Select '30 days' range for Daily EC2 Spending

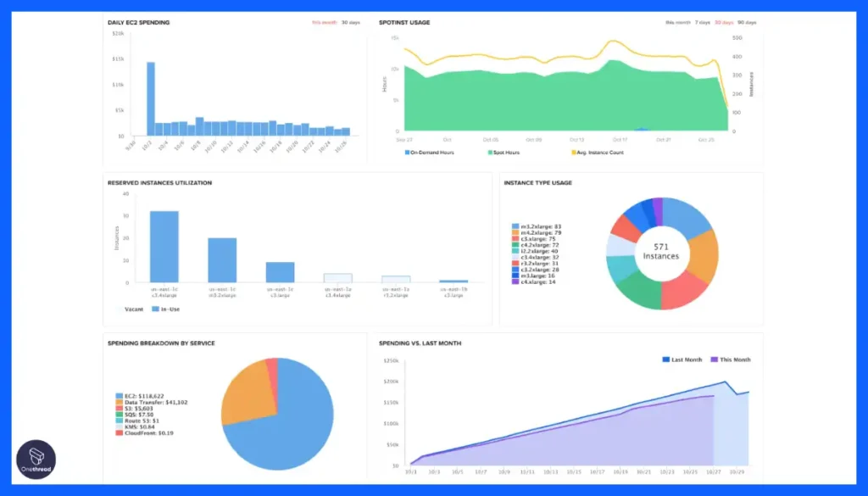(x=350, y=23)
